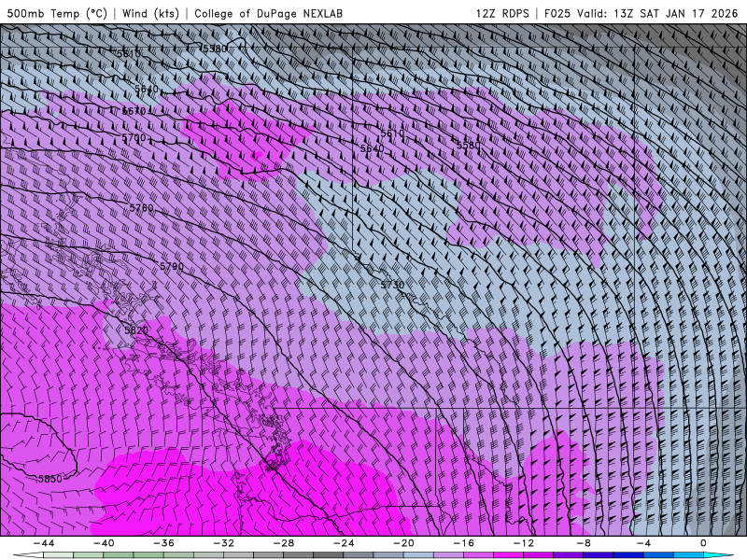Viewport: 747px width, 560px height.
Task: Click 'Wind (kts)' in the header
Action: click(149, 14)
